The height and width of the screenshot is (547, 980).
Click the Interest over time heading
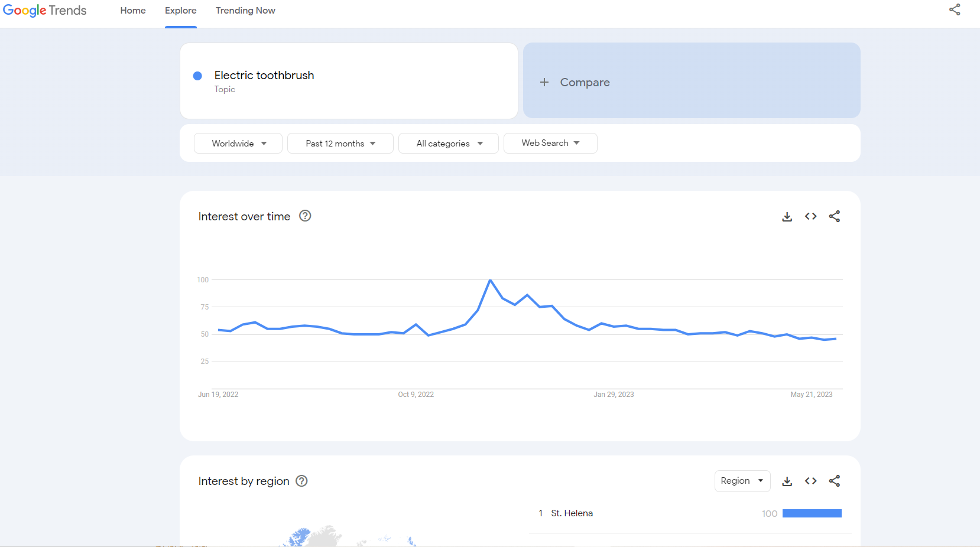pos(244,216)
